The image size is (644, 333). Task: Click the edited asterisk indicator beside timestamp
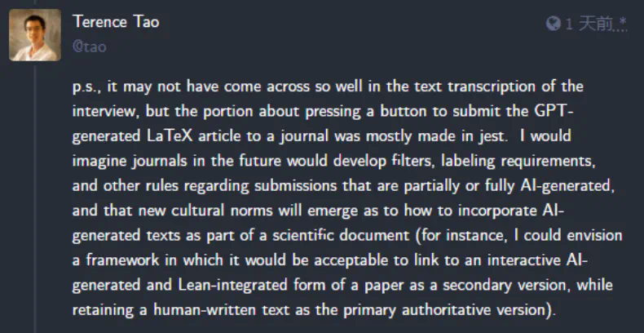[x=623, y=21]
